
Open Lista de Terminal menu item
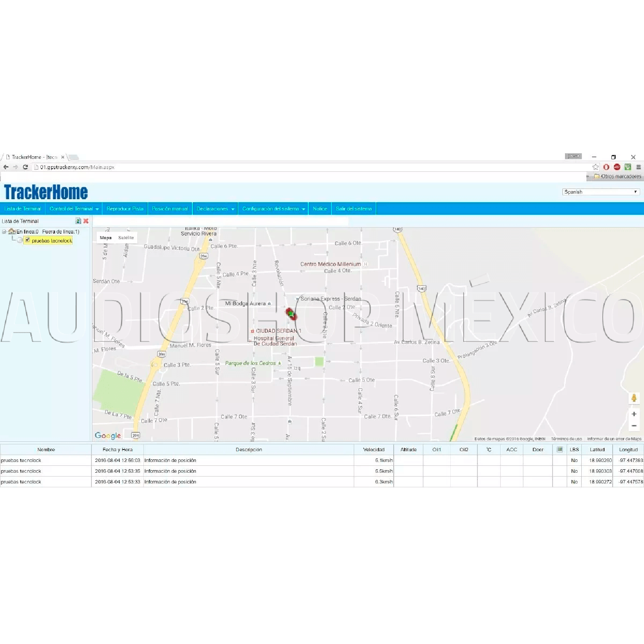point(23,209)
